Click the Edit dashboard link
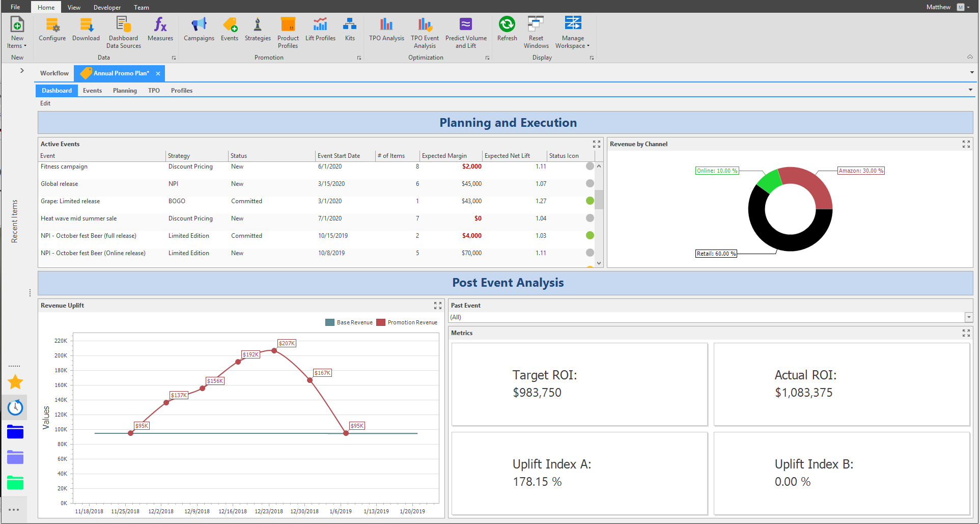Image resolution: width=980 pixels, height=524 pixels. click(x=45, y=103)
